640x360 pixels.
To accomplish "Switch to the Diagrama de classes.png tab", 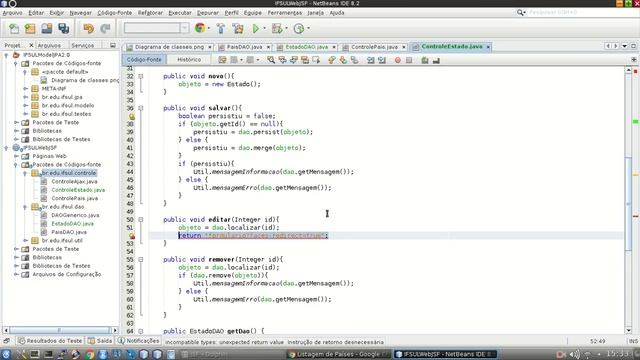I will 169,47.
